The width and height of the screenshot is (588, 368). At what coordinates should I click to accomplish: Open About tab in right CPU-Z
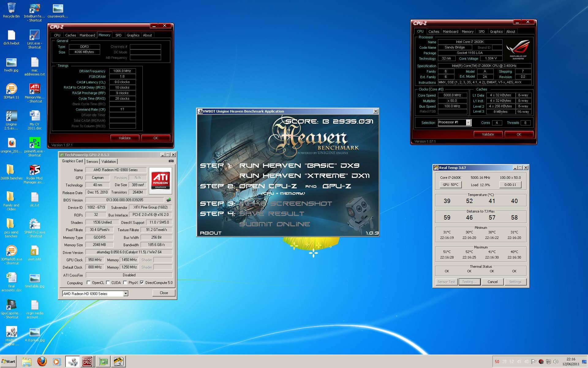click(x=511, y=32)
